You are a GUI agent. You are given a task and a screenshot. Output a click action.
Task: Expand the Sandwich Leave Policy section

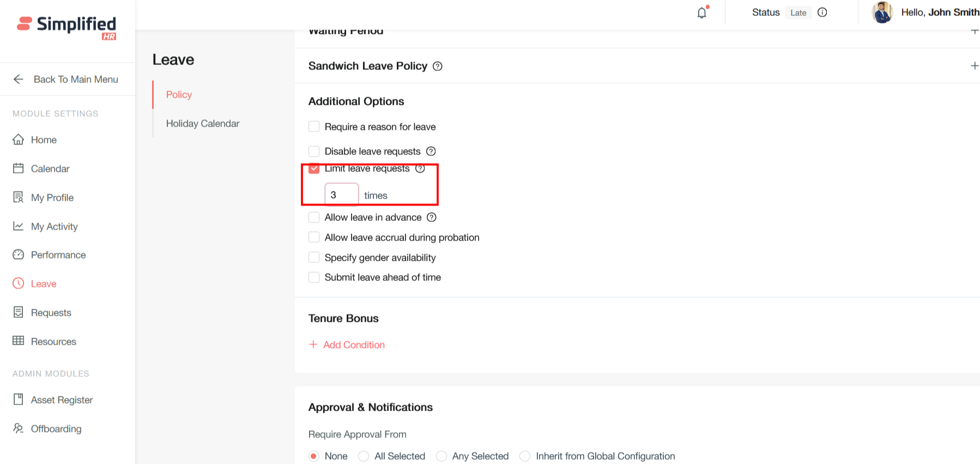coord(975,66)
